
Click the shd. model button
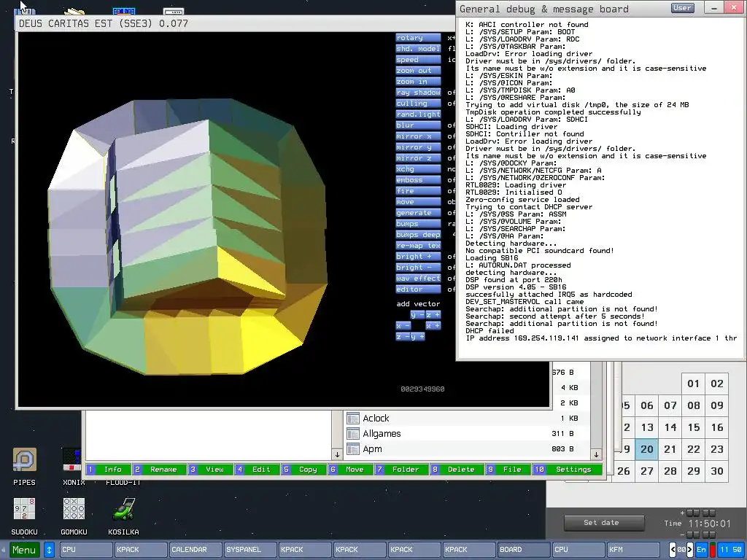pos(418,49)
